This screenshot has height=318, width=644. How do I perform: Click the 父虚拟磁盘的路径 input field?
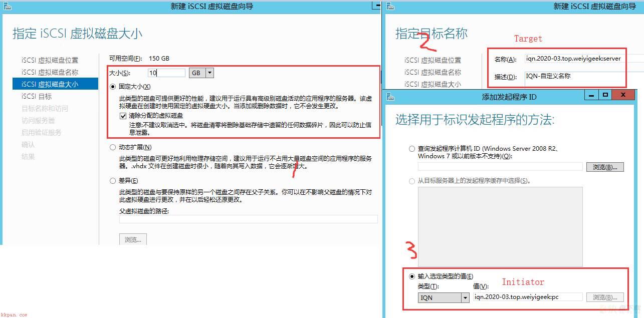click(x=248, y=219)
